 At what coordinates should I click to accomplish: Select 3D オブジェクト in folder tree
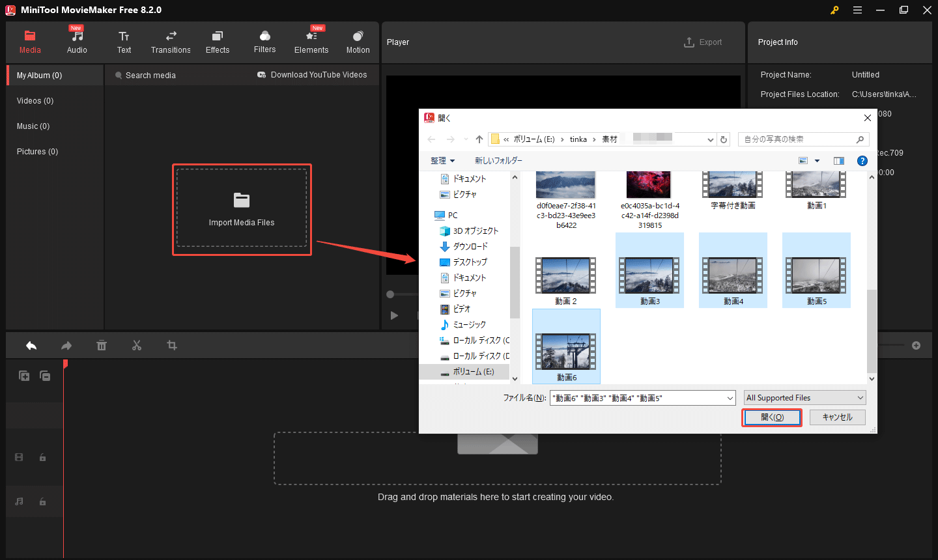469,231
